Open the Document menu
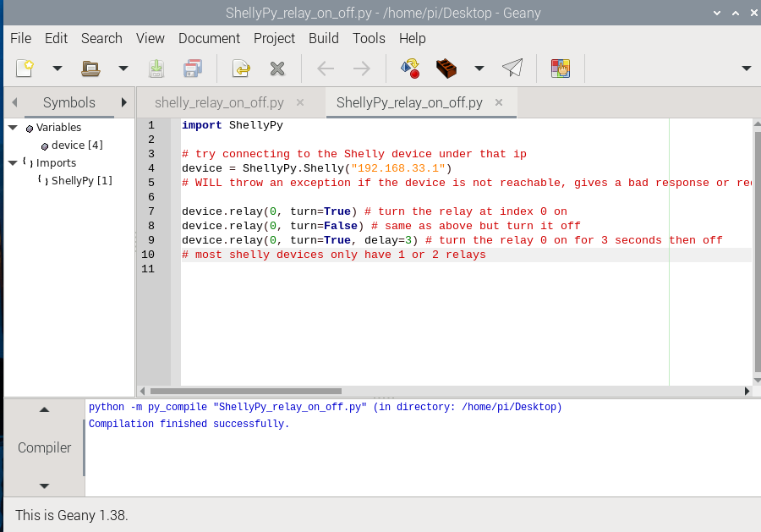 point(209,38)
